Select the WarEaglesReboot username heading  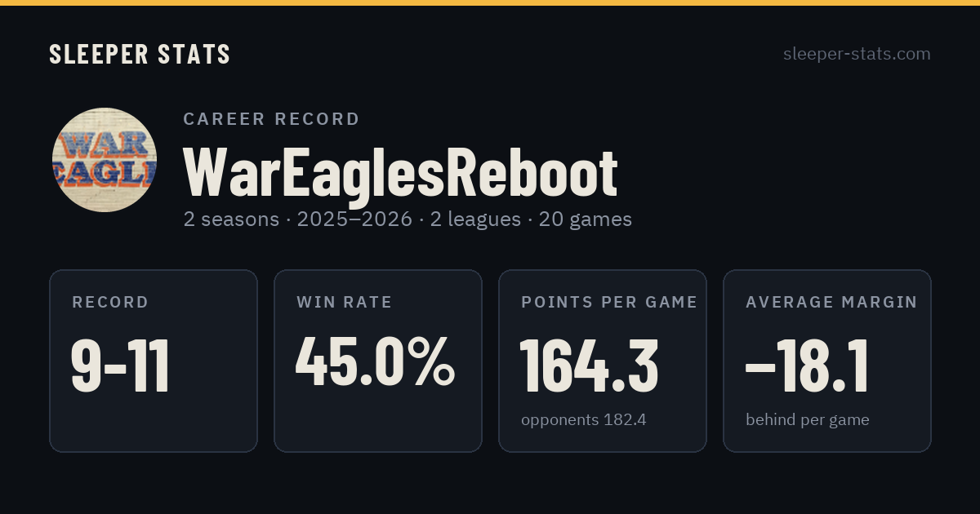coord(400,173)
